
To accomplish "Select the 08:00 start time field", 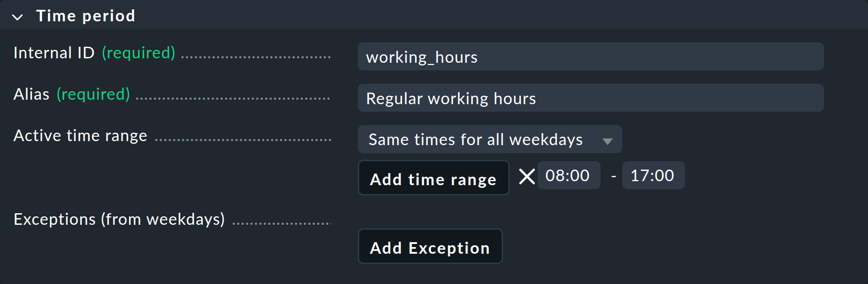I will click(x=568, y=175).
